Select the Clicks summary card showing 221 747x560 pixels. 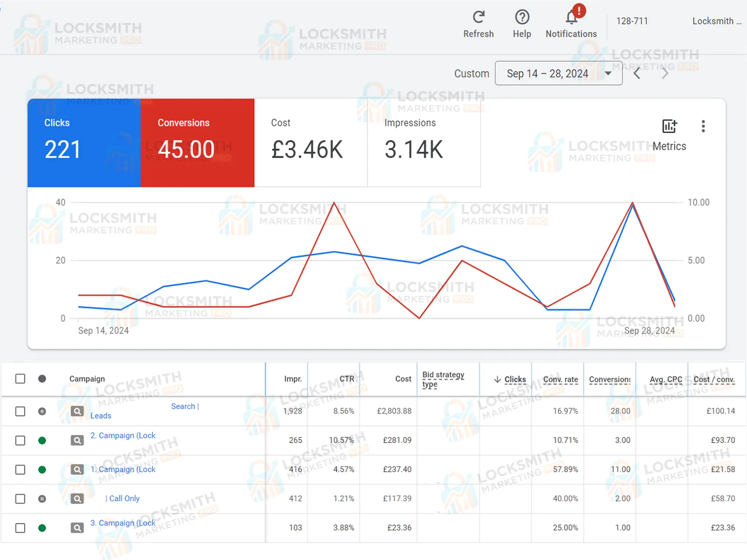click(x=84, y=143)
